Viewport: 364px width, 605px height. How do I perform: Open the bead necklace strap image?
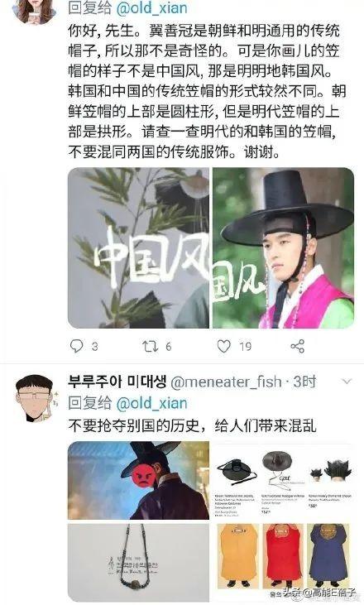(x=138, y=562)
